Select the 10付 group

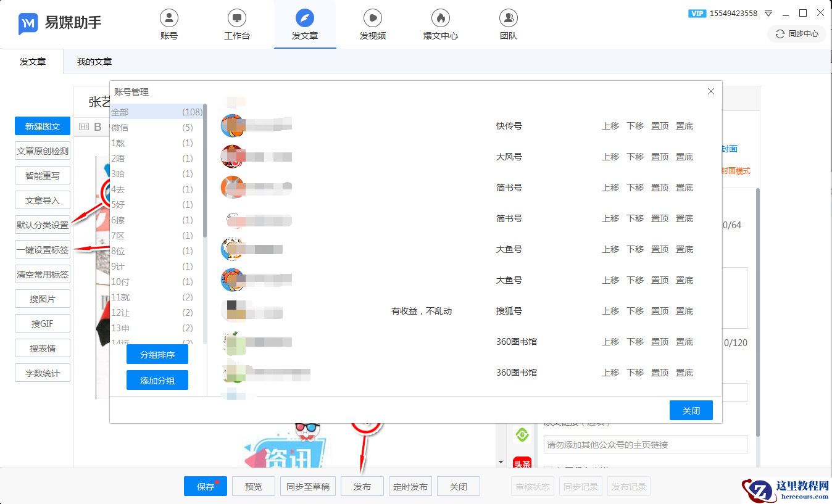coord(157,282)
